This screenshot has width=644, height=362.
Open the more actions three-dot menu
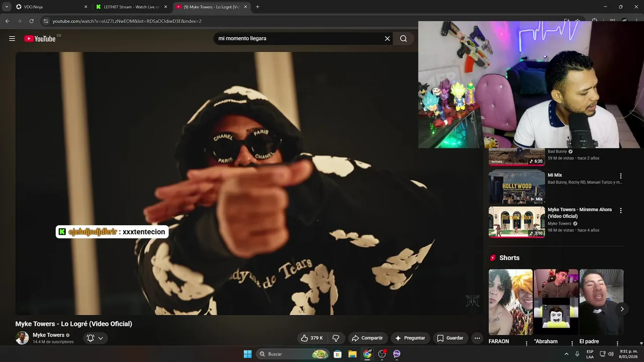pos(477,338)
